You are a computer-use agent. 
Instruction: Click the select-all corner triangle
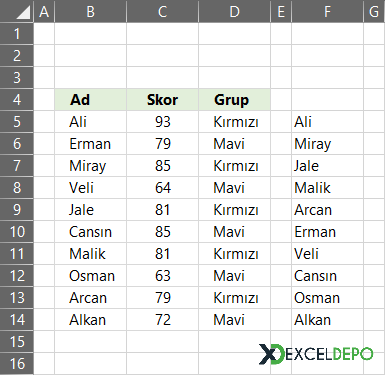pos(23,13)
